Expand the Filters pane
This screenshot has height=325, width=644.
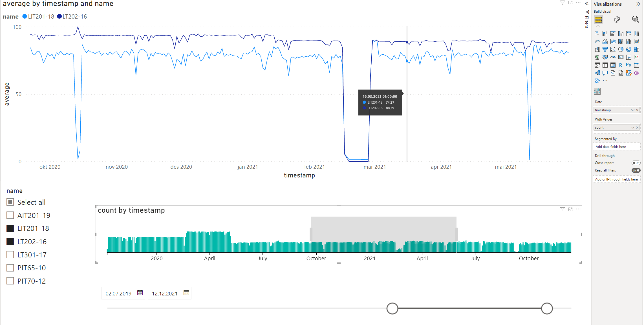(587, 4)
